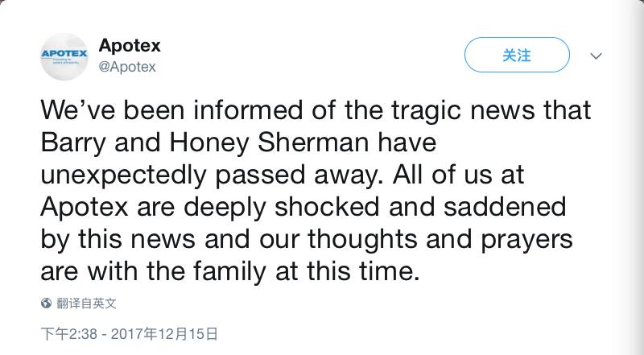Click the name "Barry" in the tweet

73,143
